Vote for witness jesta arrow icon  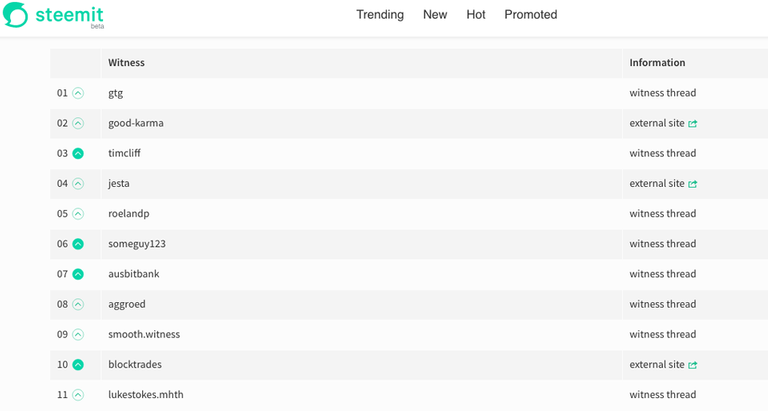(x=78, y=184)
